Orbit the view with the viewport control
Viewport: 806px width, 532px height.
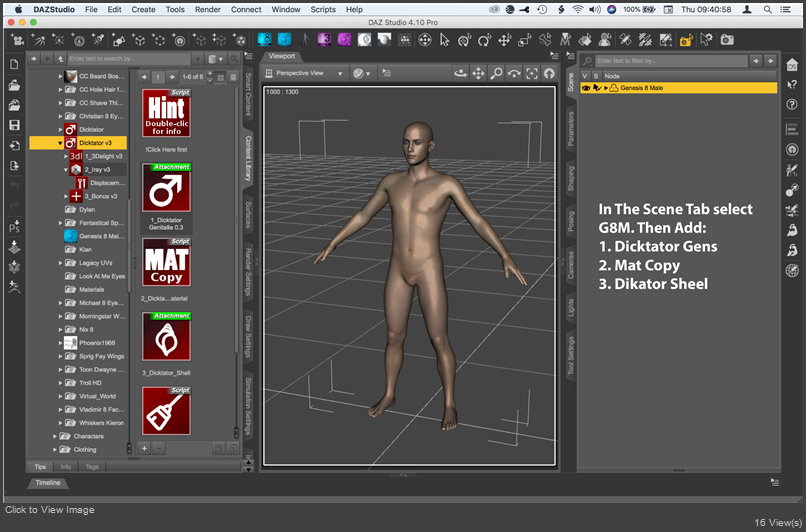tap(461, 74)
